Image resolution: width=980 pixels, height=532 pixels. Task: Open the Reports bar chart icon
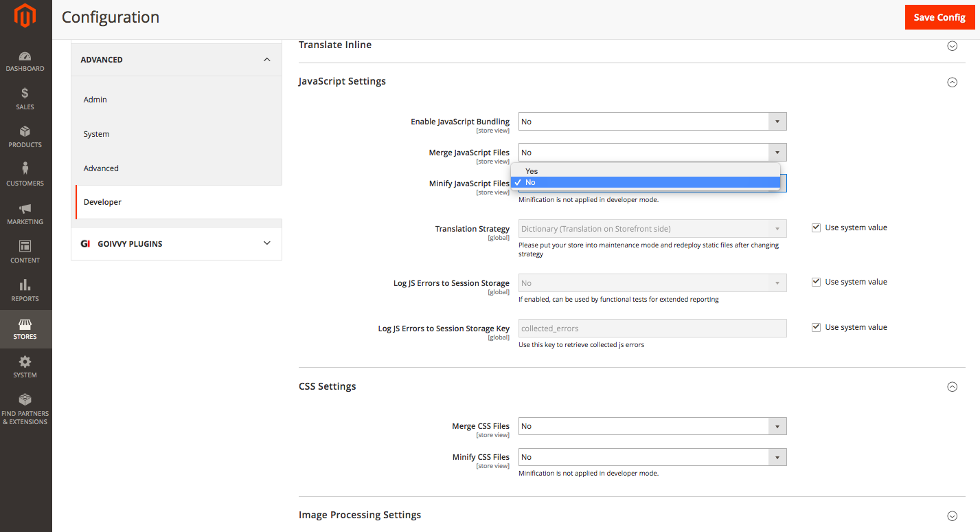coord(25,285)
